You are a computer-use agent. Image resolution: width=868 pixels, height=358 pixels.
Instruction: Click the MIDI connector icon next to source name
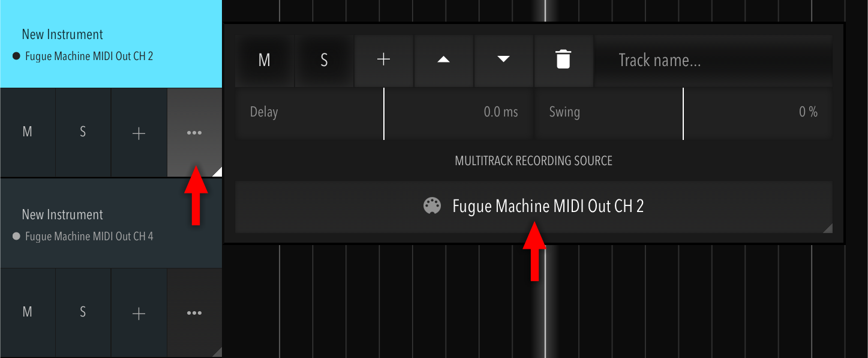[432, 206]
